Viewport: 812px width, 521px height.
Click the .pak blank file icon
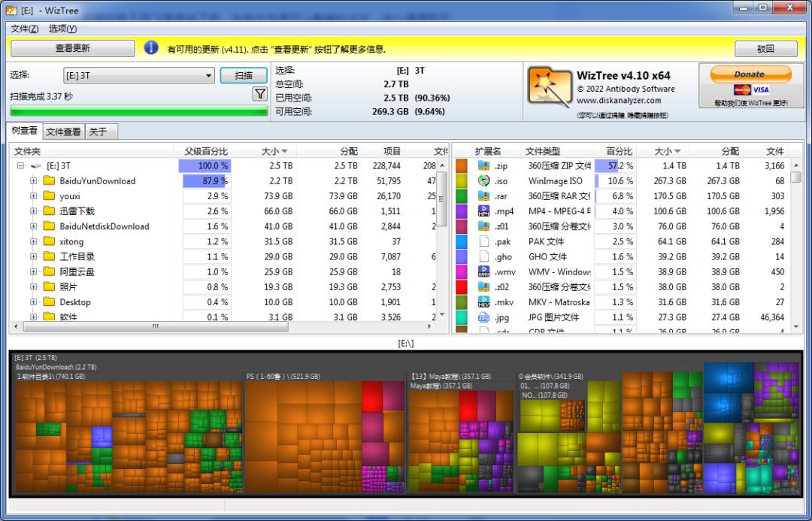point(483,241)
